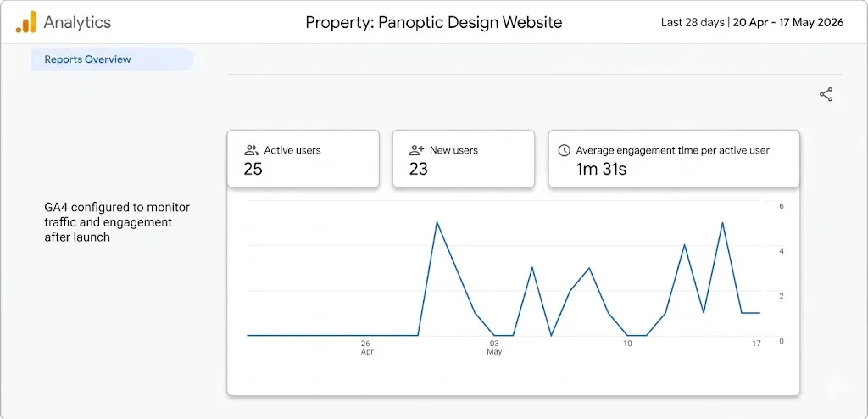Click the y-axis label 6
The width and height of the screenshot is (868, 419).
click(782, 205)
